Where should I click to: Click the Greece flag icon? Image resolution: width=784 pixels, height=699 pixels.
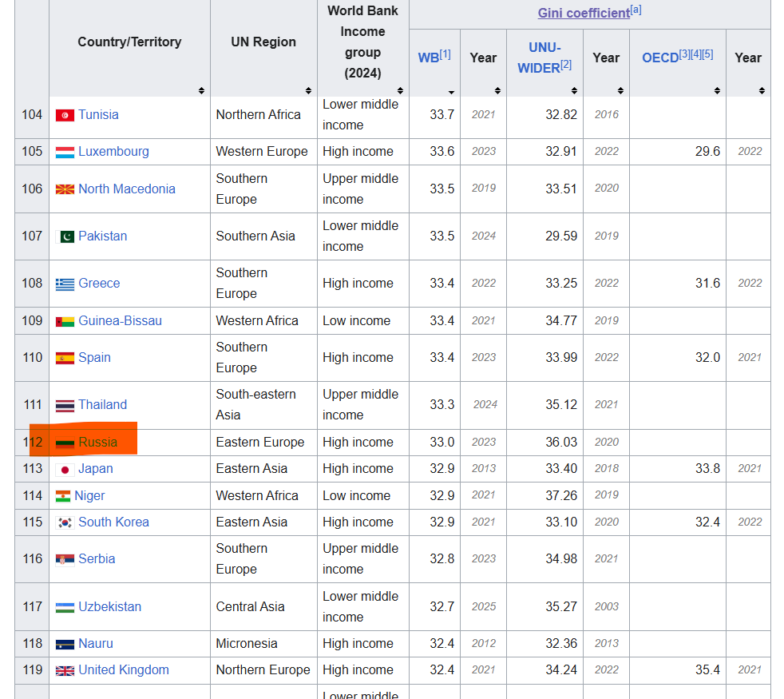(65, 284)
